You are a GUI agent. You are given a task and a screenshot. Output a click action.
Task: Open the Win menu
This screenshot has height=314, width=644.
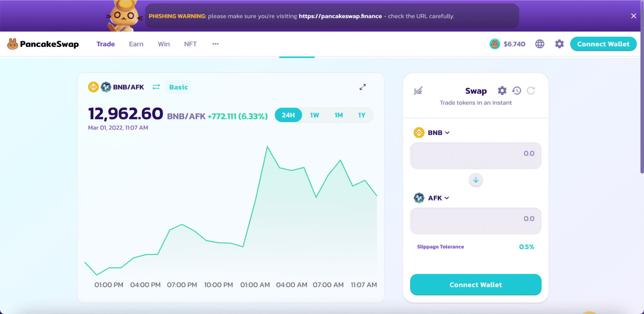pos(164,44)
